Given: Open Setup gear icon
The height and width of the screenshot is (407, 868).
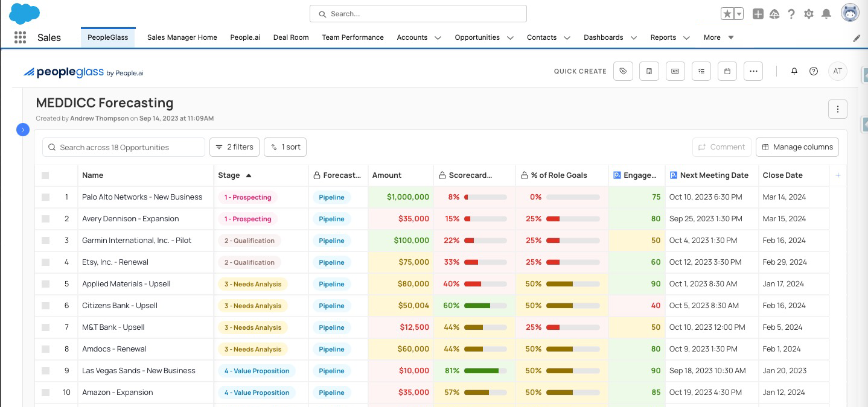Looking at the screenshot, I should pyautogui.click(x=809, y=14).
